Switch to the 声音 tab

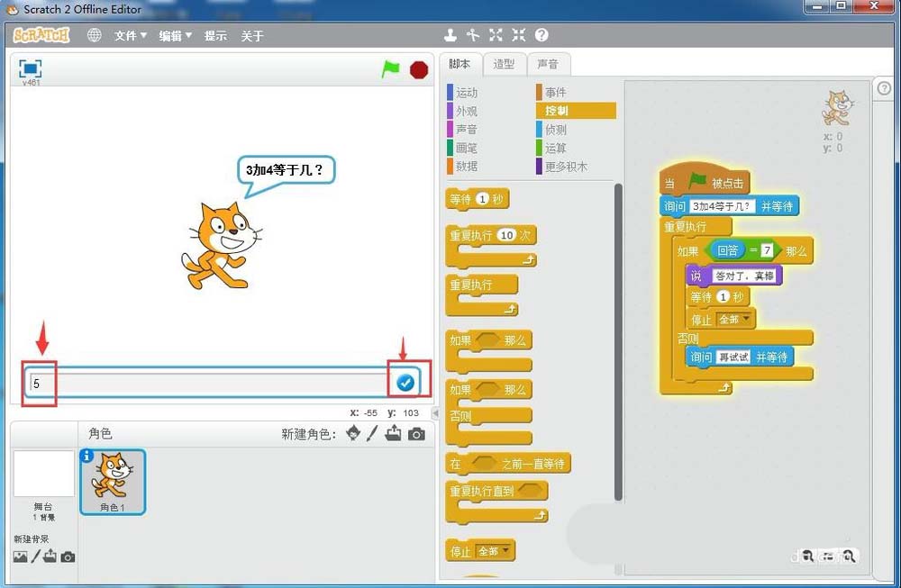point(548,64)
